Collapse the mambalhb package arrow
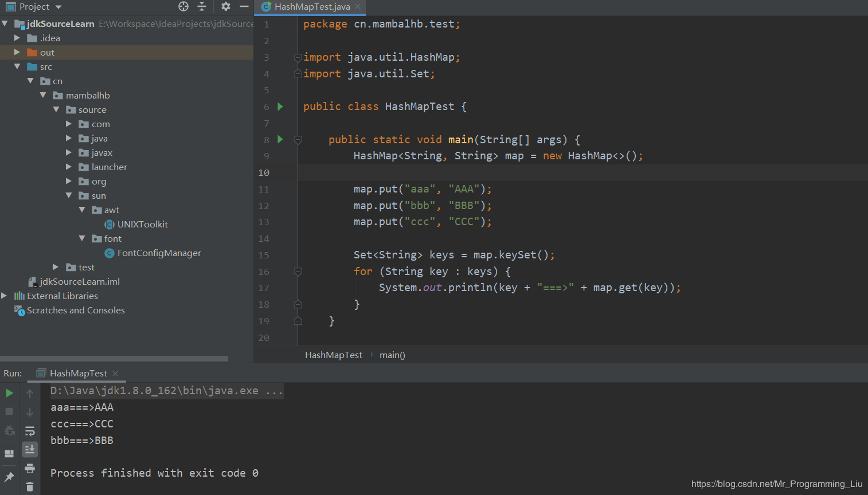 coord(43,95)
